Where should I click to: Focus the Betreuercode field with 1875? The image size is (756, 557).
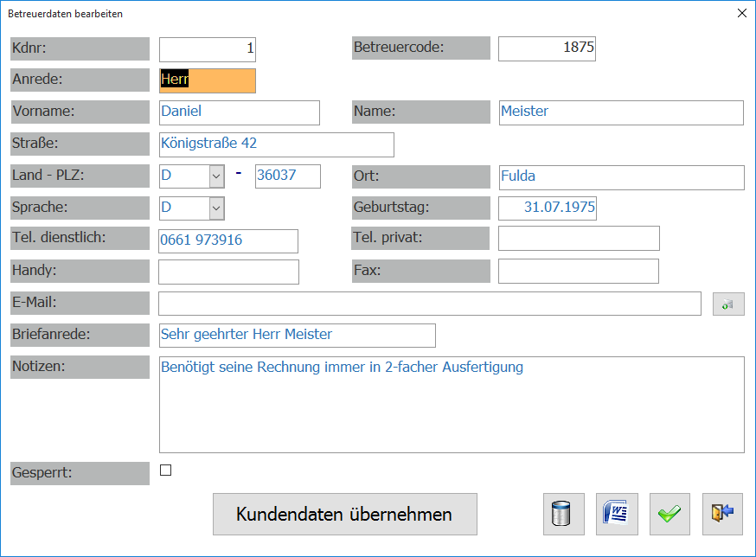pos(547,48)
